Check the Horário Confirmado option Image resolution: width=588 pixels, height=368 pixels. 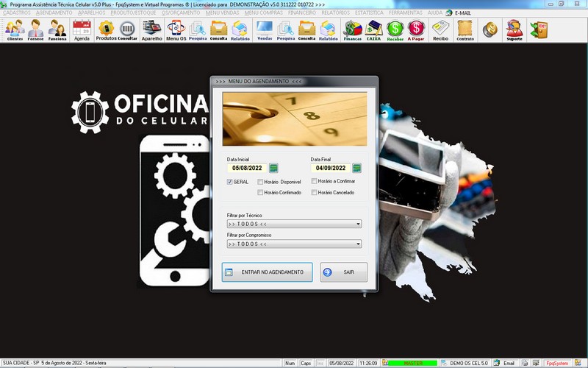(260, 192)
